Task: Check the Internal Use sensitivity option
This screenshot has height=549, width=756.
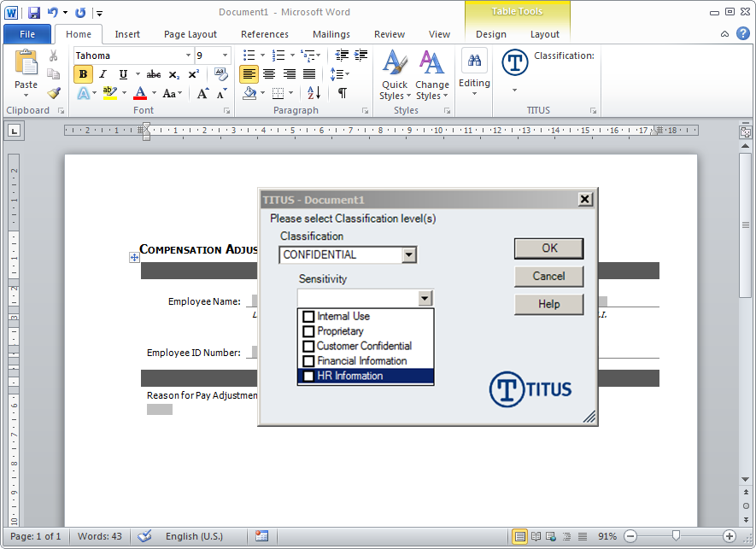Action: click(308, 317)
